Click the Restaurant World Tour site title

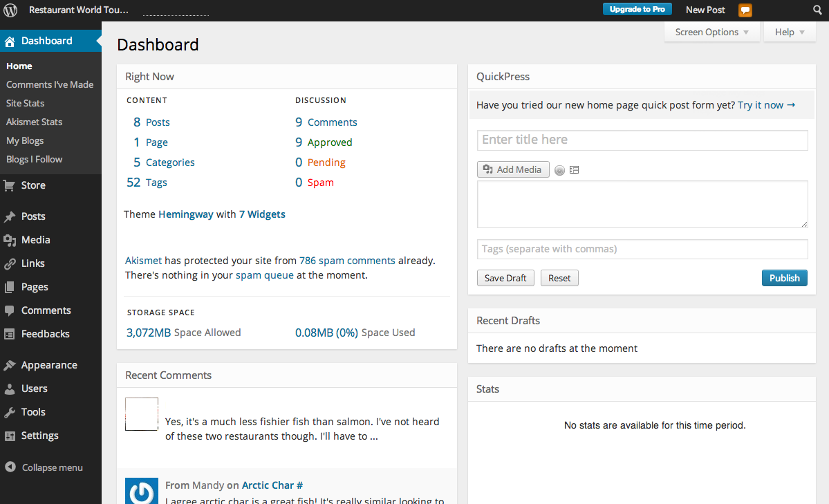pyautogui.click(x=78, y=10)
